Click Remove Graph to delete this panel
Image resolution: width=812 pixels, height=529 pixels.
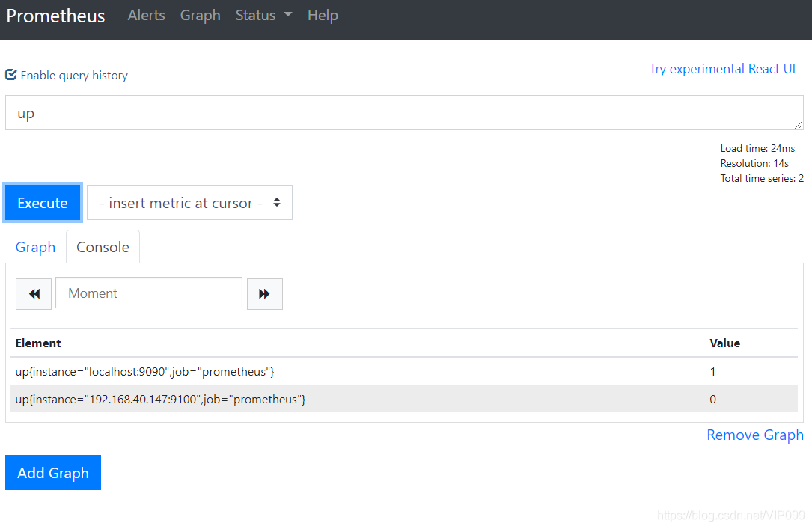[755, 435]
